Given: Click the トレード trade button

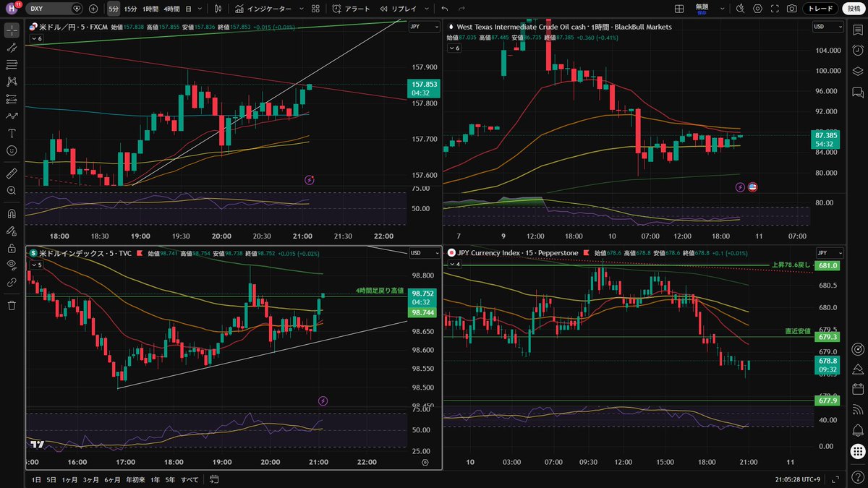Looking at the screenshot, I should [x=821, y=9].
